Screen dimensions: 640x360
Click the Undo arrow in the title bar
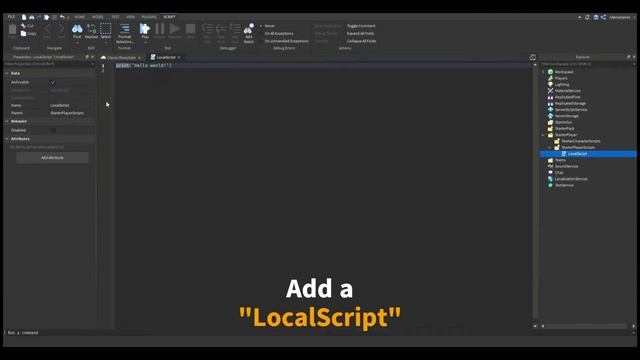click(62, 17)
